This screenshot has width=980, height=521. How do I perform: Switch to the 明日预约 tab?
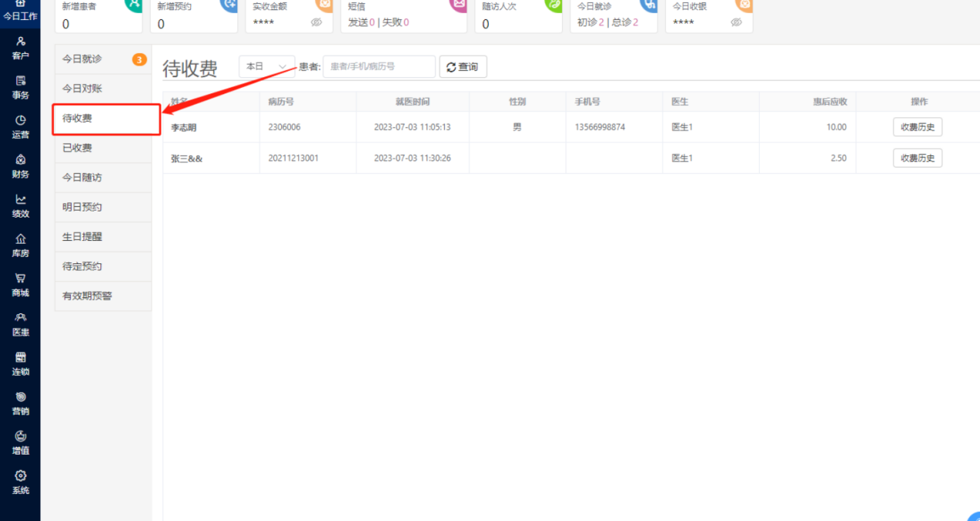(x=103, y=207)
